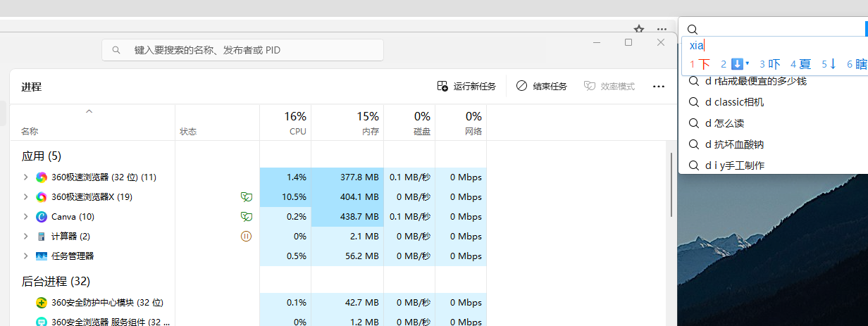Click the suspended pause icon for 计算器
The image size is (868, 326).
(x=246, y=237)
